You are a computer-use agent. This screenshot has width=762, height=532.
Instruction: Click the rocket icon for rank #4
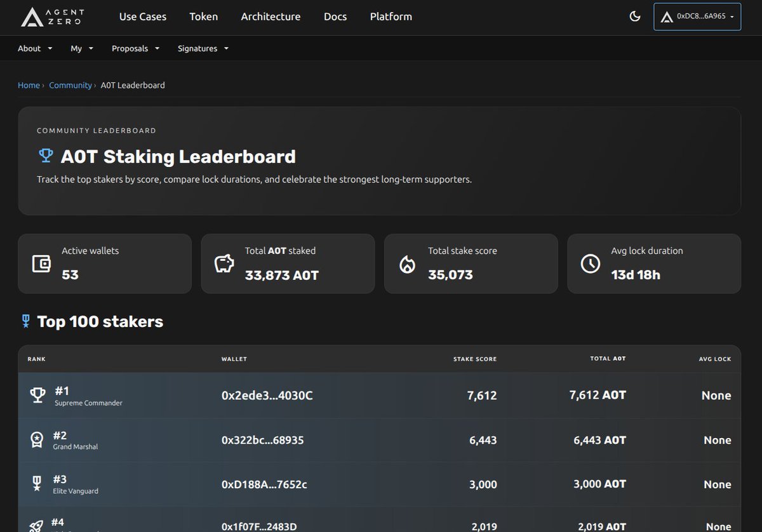pos(37,526)
